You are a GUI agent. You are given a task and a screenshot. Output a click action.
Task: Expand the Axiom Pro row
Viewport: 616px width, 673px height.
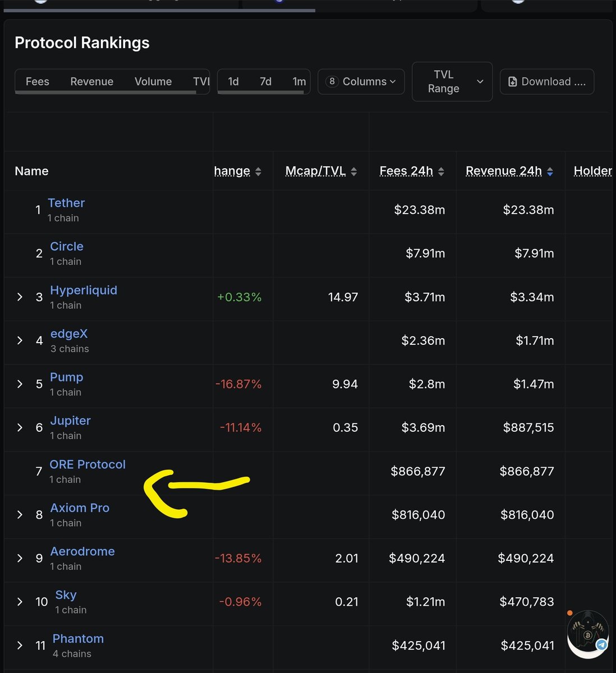click(x=20, y=515)
